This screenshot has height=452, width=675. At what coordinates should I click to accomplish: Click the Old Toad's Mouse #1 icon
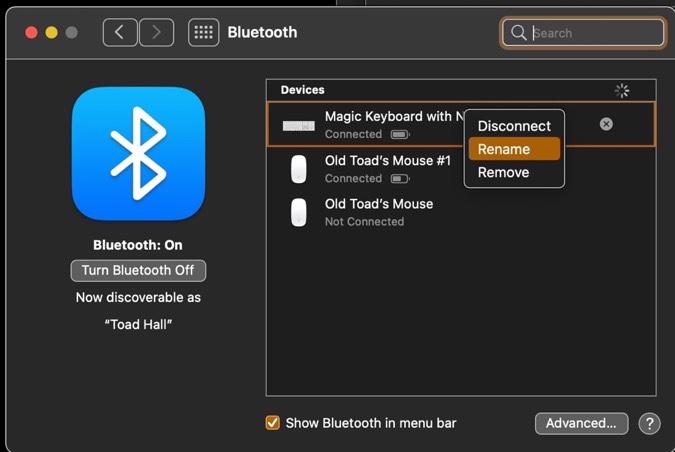click(x=299, y=169)
